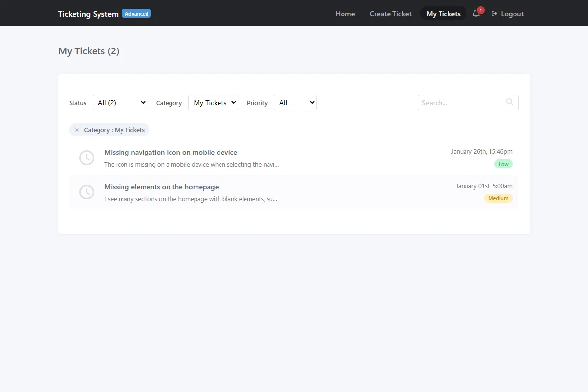Click the Medium priority badge
This screenshot has width=588, height=392.
click(498, 198)
